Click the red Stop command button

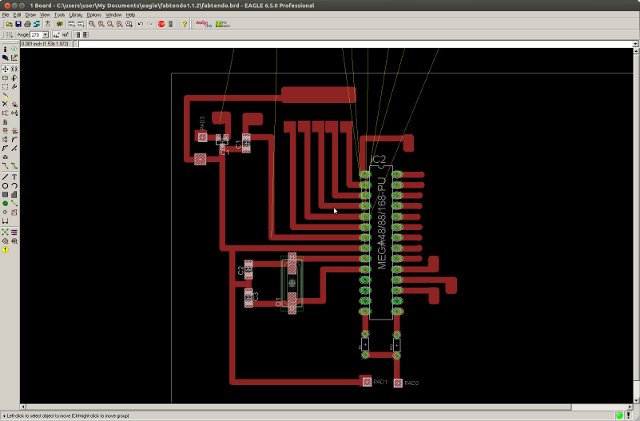coord(161,24)
